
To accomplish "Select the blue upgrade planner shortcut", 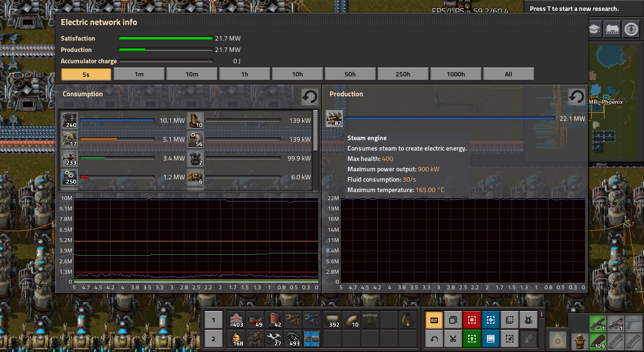I will (x=490, y=319).
